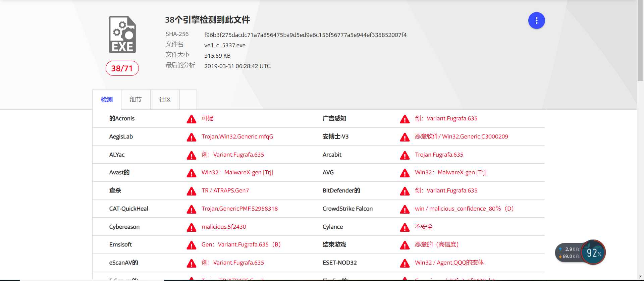Click Avast's Win32: MalwareX-gen [Trj] result
Image resolution: width=644 pixels, height=281 pixels.
tap(237, 172)
